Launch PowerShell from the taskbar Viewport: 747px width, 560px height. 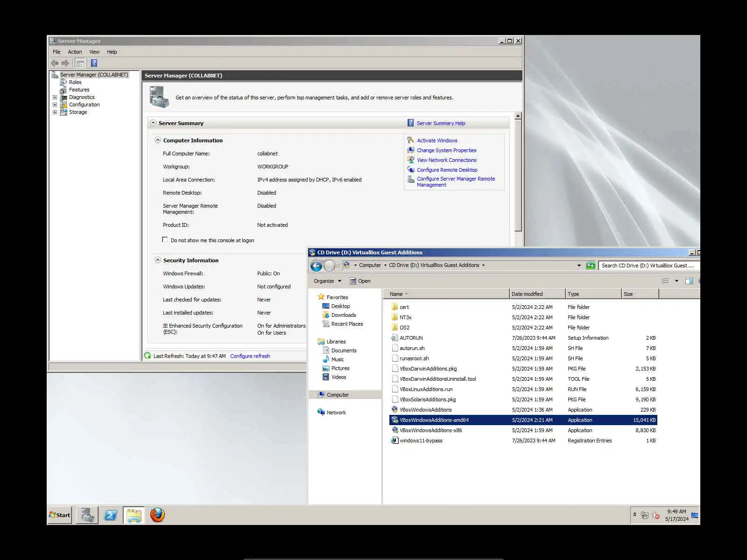coord(111,515)
